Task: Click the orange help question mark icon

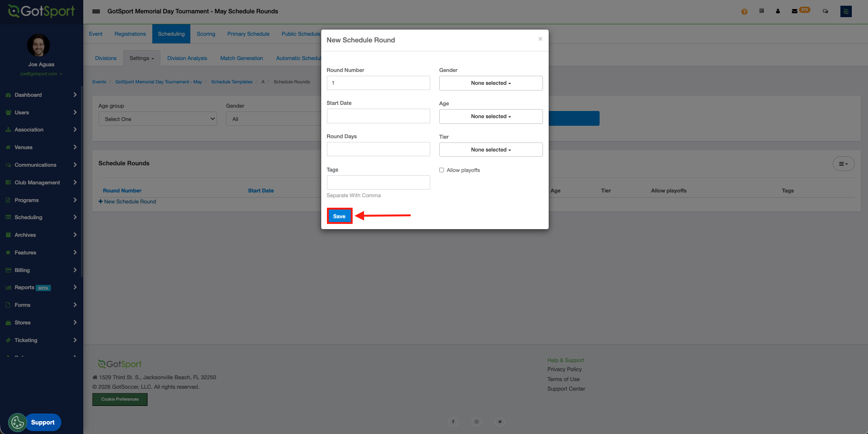Action: coord(744,11)
